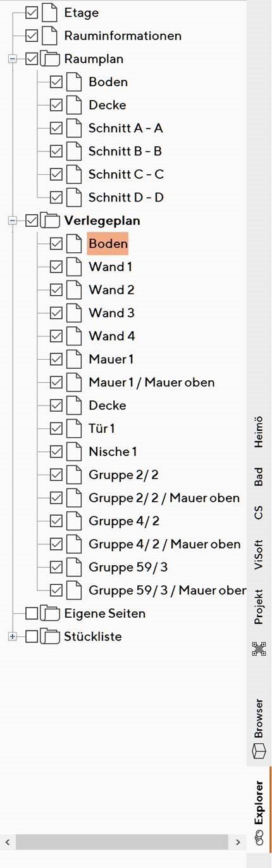Open the Heimö side tab
The image size is (272, 868).
(x=258, y=433)
